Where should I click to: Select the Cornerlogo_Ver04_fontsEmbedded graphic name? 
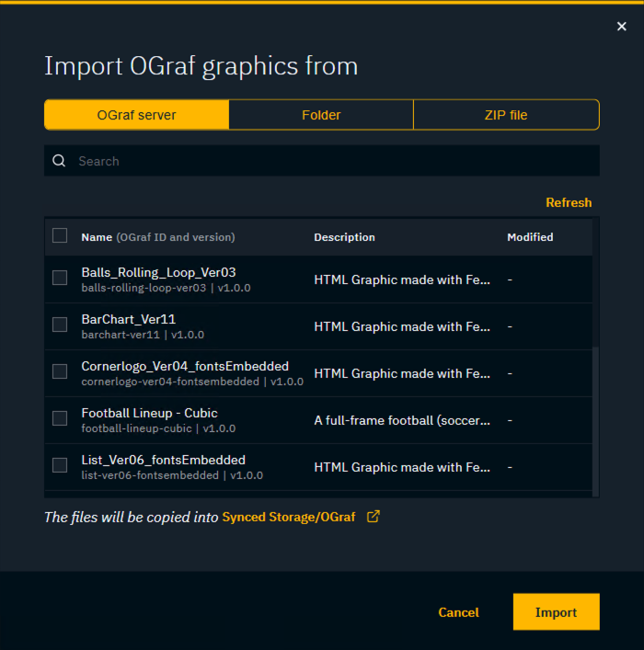(x=185, y=366)
